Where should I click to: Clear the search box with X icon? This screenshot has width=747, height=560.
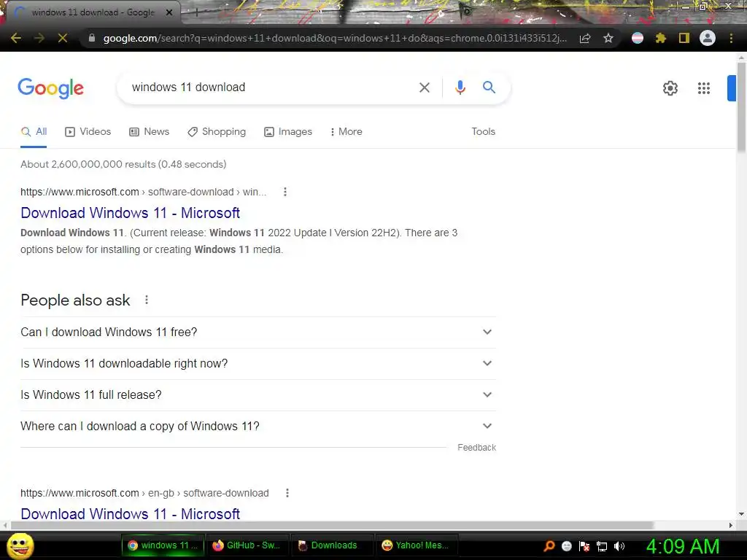point(424,87)
